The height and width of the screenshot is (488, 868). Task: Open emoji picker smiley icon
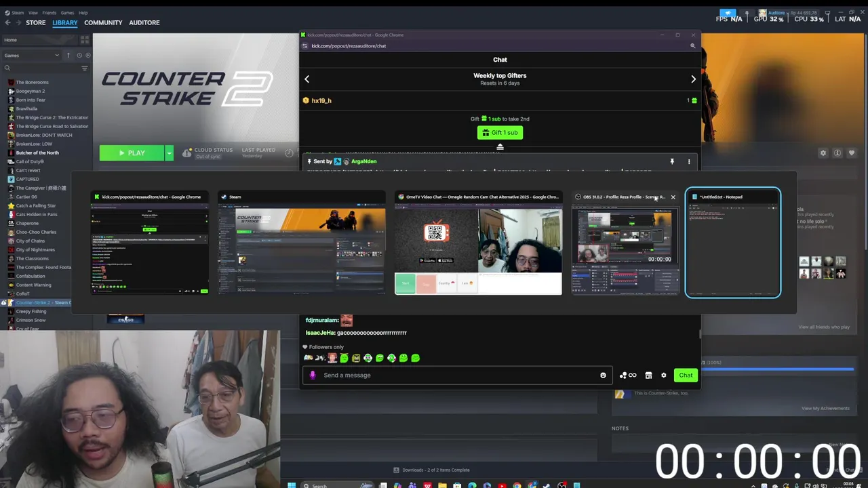tap(603, 375)
